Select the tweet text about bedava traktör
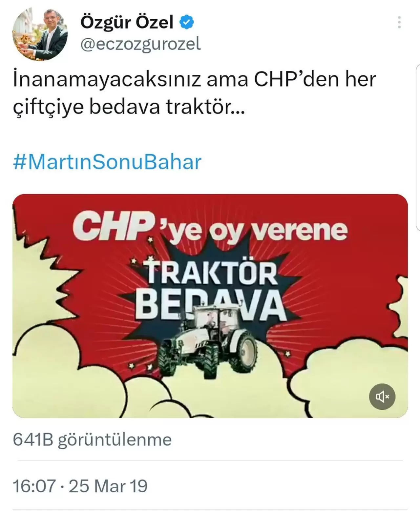 point(194,93)
